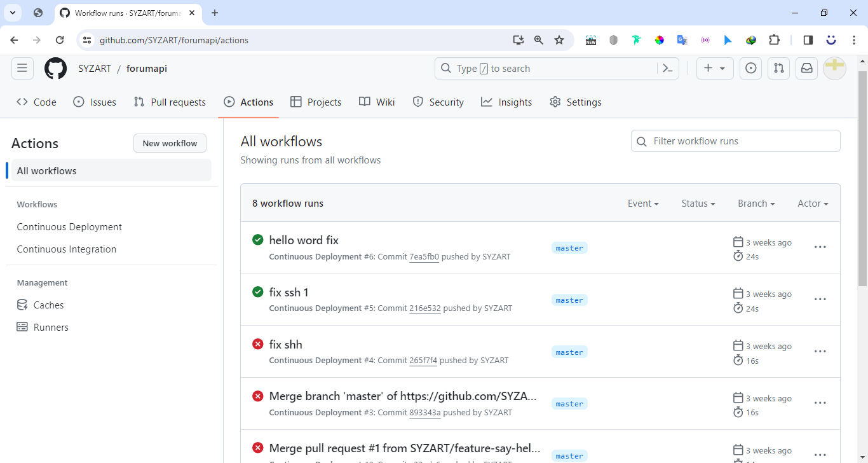868x463 pixels.
Task: Switch to the Pull requests tab
Action: [170, 102]
